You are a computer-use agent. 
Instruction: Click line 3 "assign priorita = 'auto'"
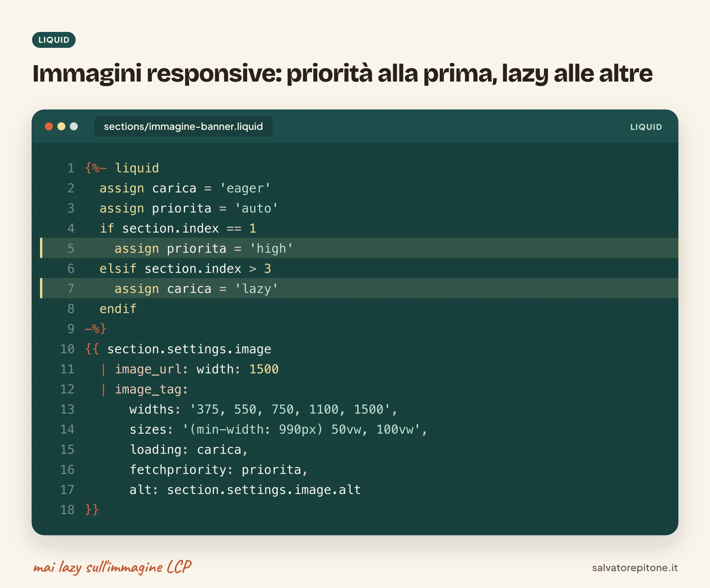click(x=189, y=208)
